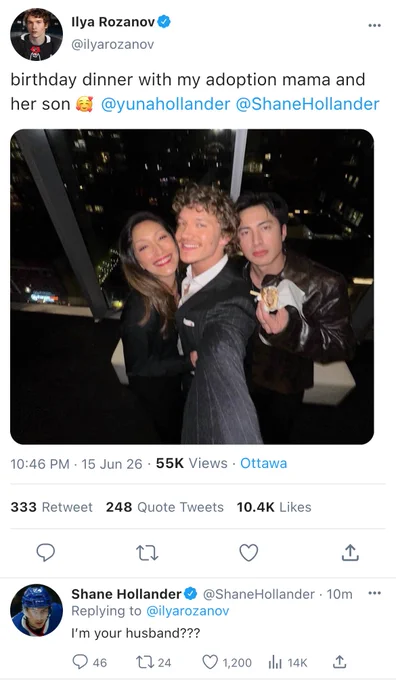Viewport: 396px width, 680px height.
Task: Open more options on Shane Hollander's reply
Action: [374, 593]
